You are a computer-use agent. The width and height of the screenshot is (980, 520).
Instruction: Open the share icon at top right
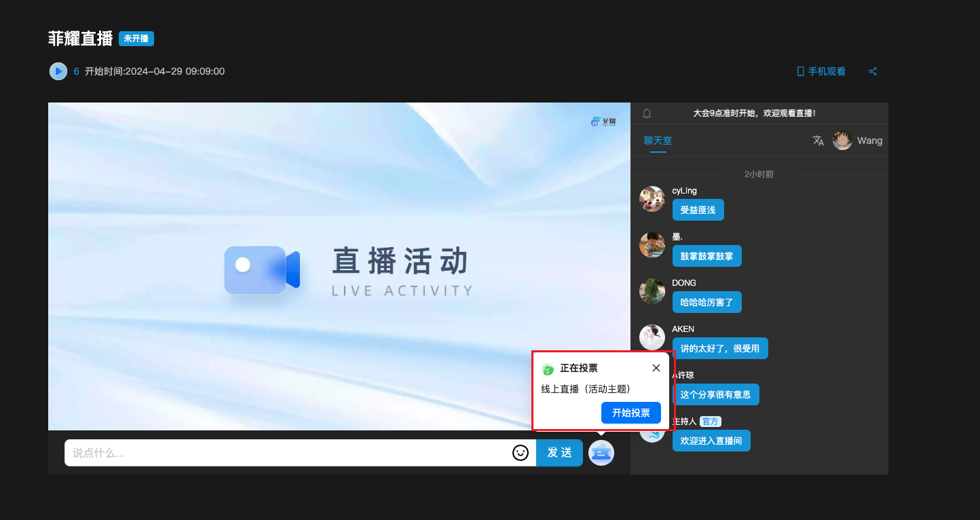[873, 71]
